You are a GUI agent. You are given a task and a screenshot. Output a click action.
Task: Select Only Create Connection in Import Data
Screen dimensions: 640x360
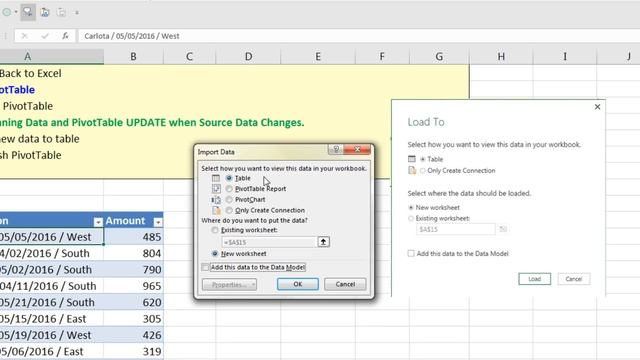pyautogui.click(x=229, y=210)
